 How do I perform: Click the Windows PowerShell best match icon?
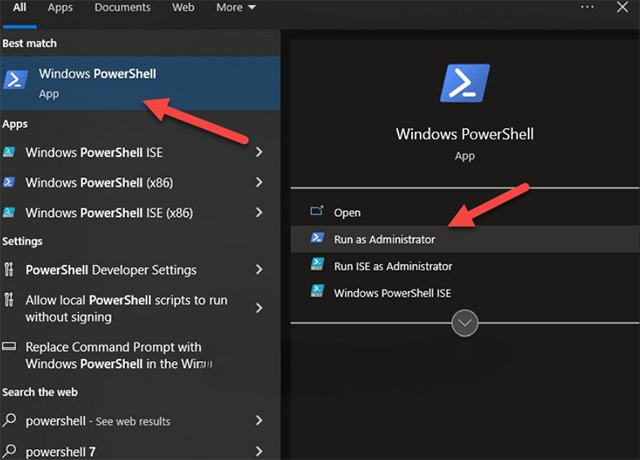[16, 80]
